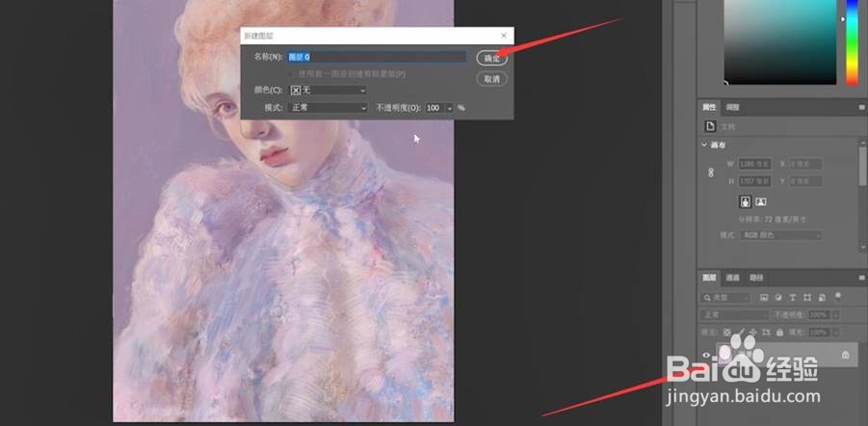Open the Layers panel flyout menu

[x=861, y=279]
